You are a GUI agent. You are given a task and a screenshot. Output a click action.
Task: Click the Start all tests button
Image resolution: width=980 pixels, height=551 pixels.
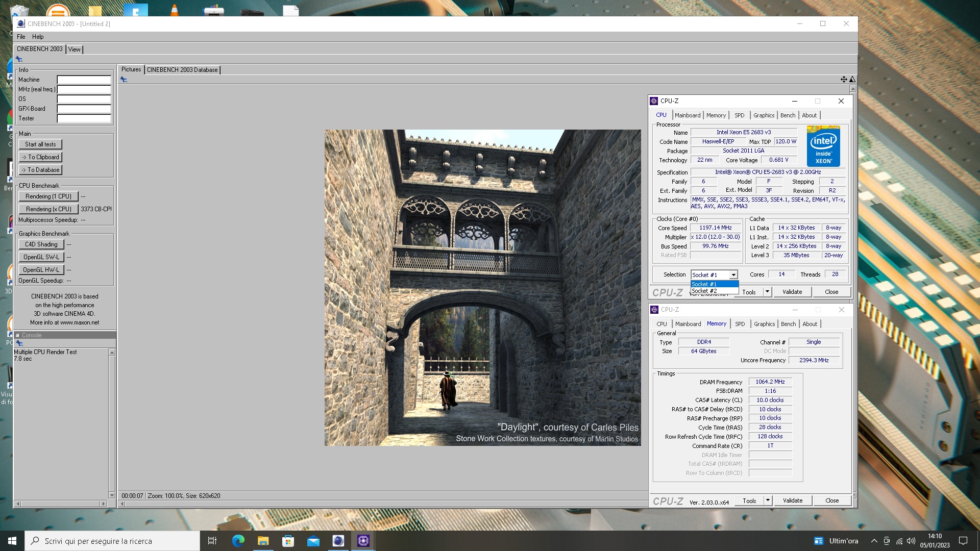tap(40, 144)
